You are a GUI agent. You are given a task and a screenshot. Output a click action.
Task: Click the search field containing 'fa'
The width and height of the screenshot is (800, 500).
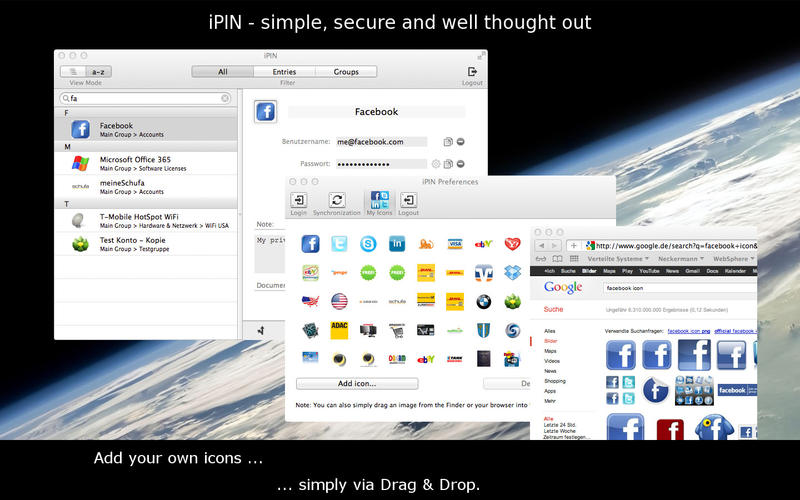(x=145, y=98)
